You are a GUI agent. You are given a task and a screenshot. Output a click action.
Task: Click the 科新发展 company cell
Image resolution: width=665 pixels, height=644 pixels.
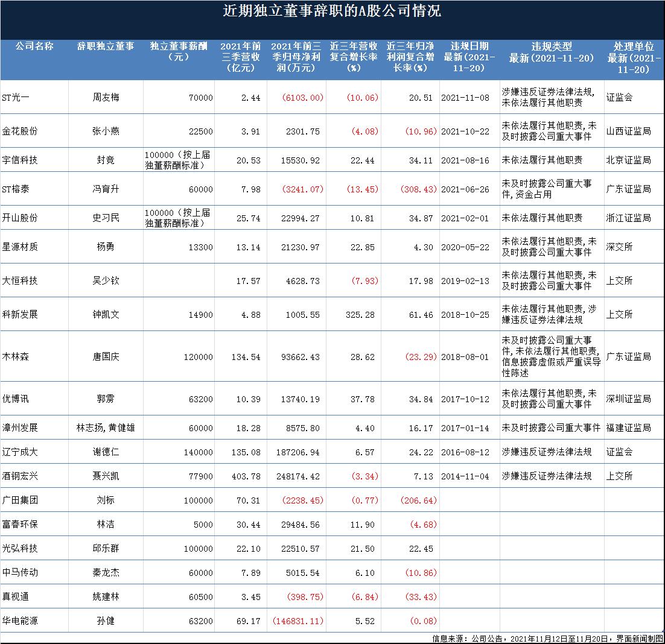tap(20, 314)
